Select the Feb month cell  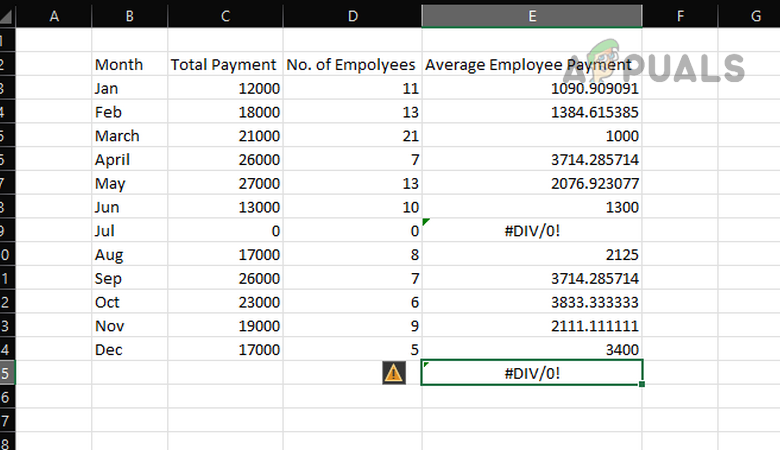pos(130,112)
